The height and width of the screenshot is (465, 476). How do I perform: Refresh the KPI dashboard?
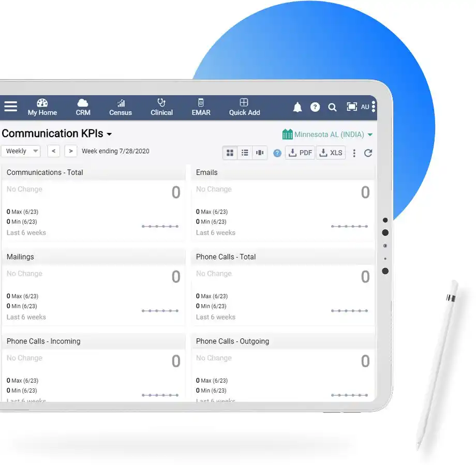click(x=368, y=153)
